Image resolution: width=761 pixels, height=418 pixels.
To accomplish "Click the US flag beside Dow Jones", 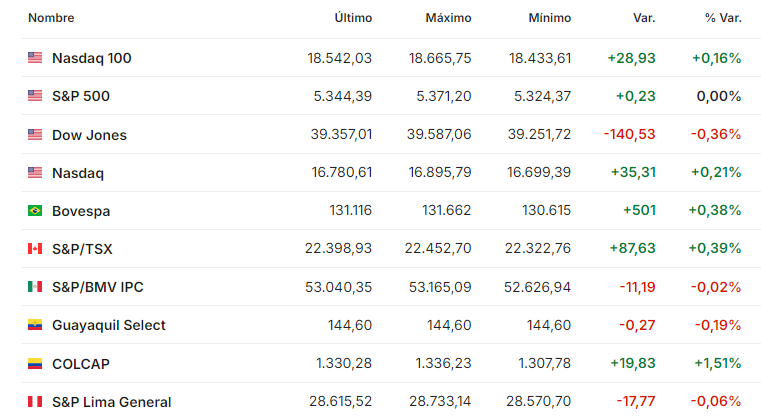I will click(35, 134).
